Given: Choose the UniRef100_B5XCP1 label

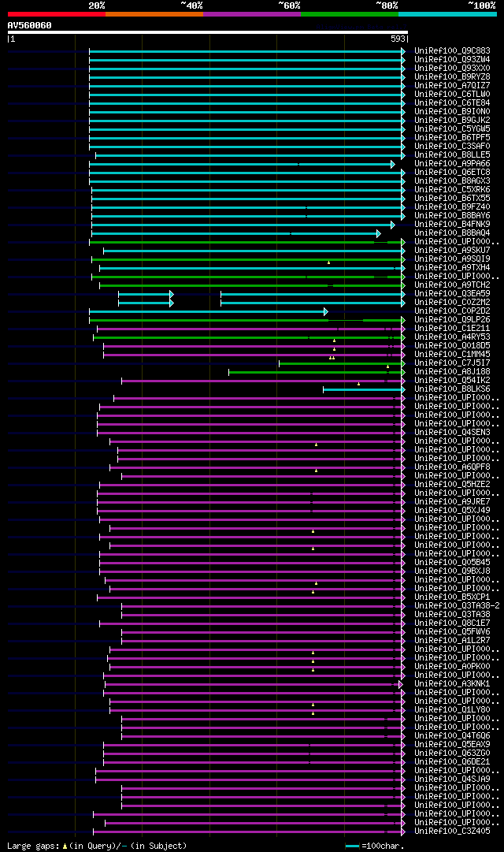Looking at the screenshot, I should point(452,599).
